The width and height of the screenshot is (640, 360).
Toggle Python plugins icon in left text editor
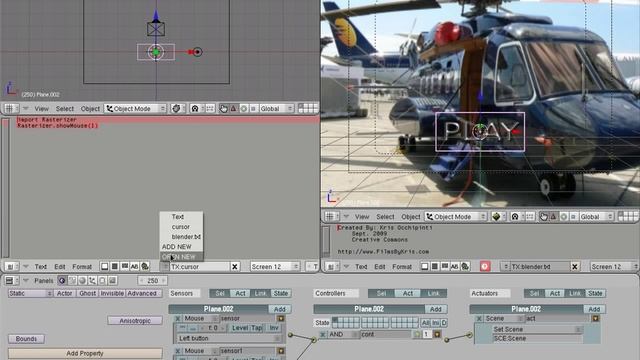click(144, 267)
